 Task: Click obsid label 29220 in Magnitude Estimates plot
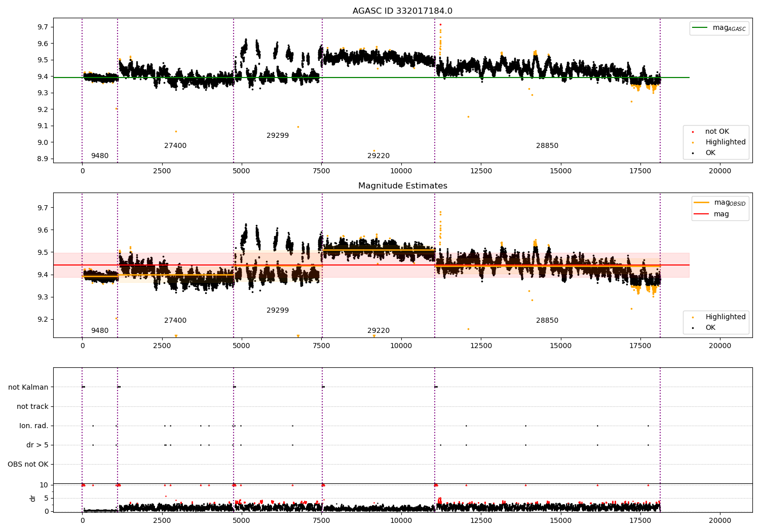[x=378, y=331]
